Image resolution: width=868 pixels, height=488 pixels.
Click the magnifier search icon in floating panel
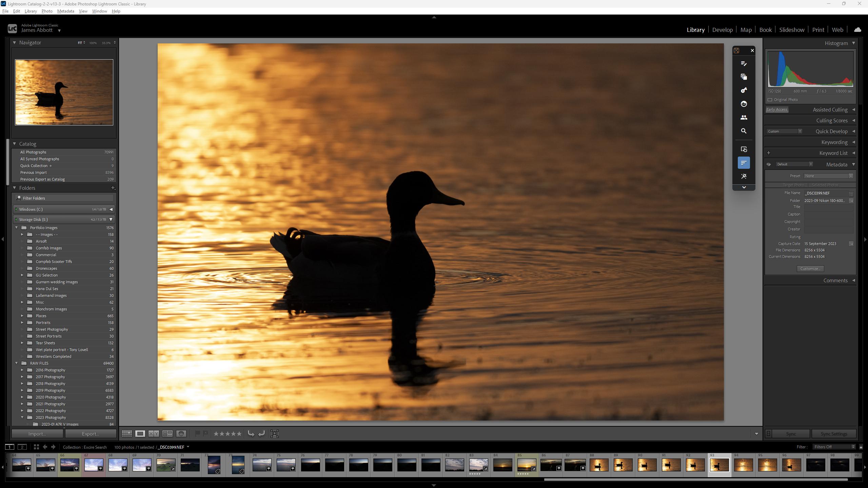click(x=744, y=131)
